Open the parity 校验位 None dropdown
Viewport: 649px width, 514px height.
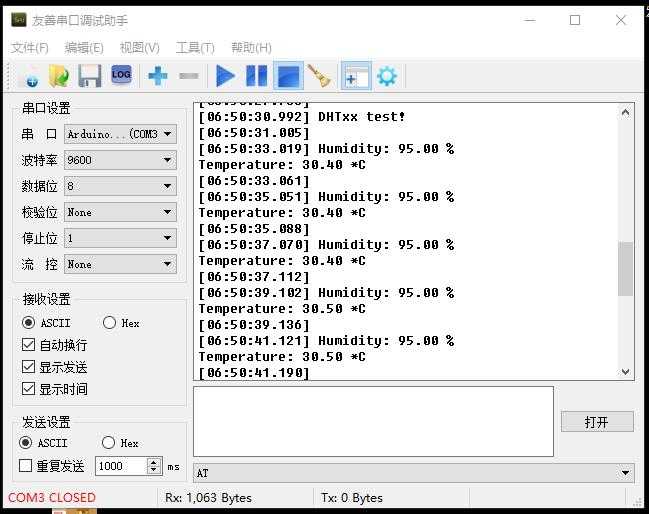120,212
